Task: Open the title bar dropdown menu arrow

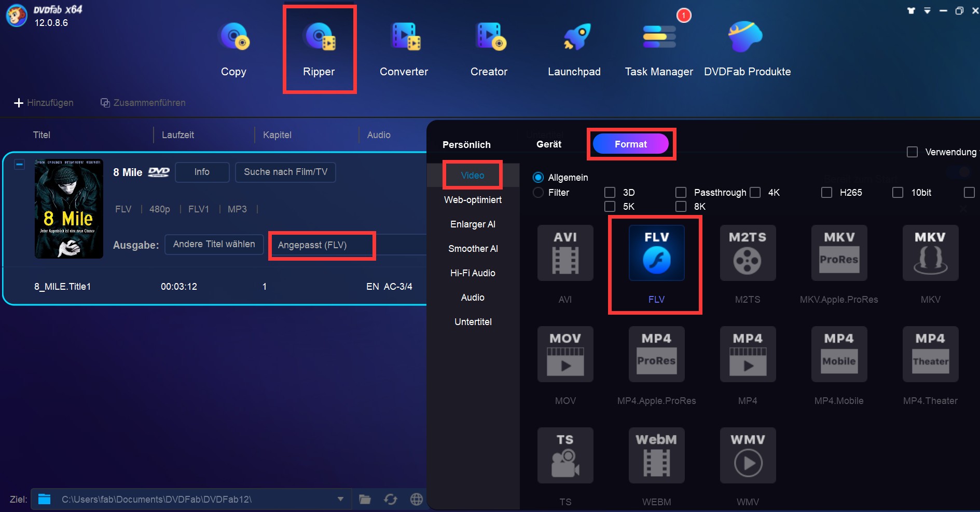Action: click(927, 11)
